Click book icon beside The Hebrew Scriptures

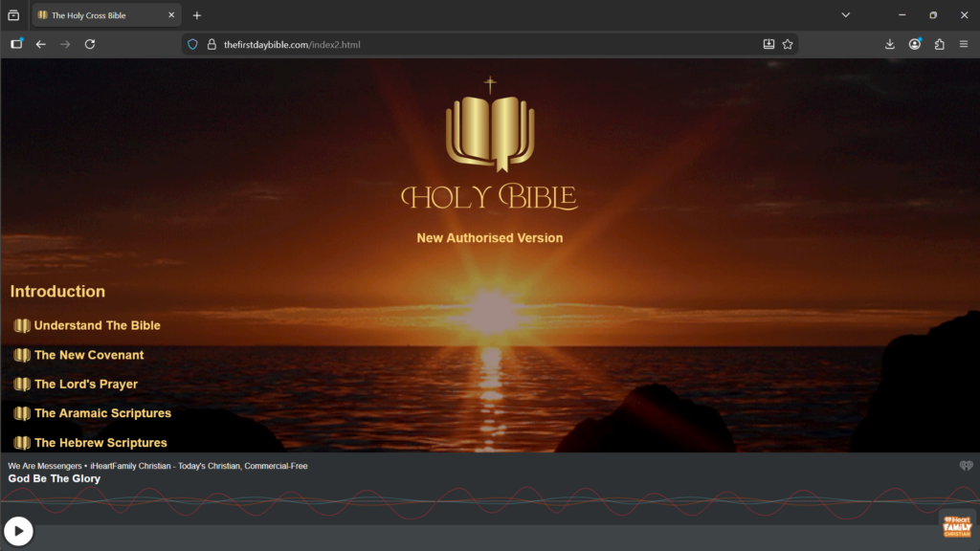[22, 443]
